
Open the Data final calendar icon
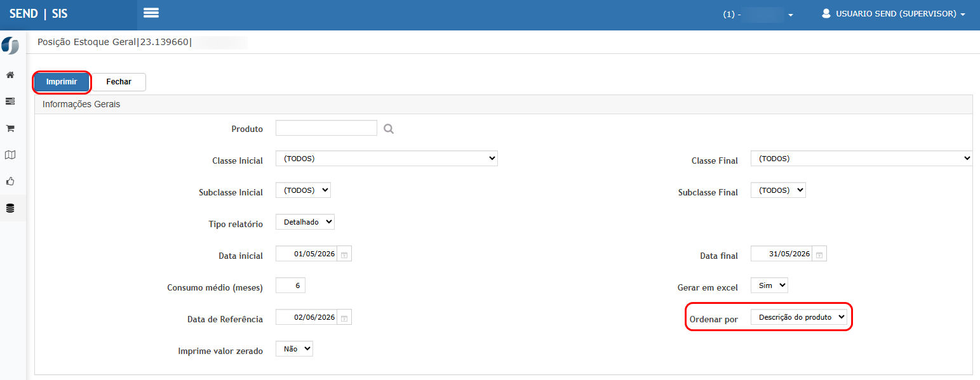point(819,254)
